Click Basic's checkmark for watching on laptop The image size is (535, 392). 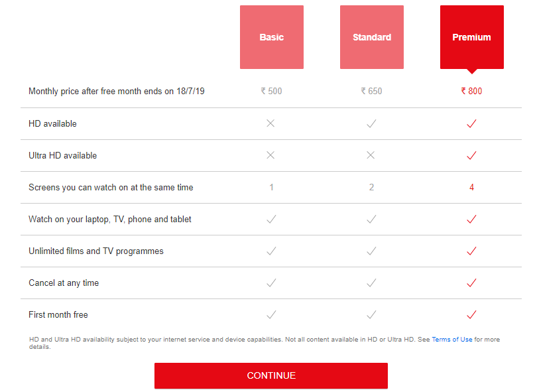click(x=271, y=219)
